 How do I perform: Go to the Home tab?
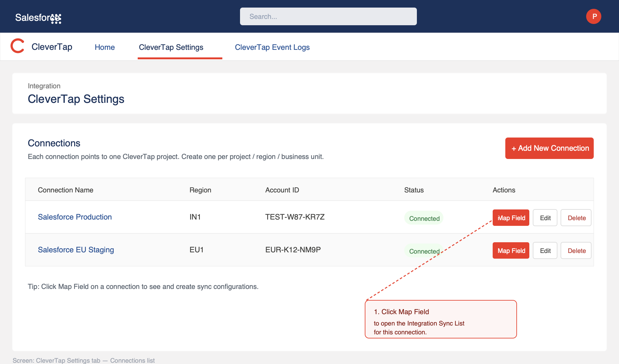point(105,47)
